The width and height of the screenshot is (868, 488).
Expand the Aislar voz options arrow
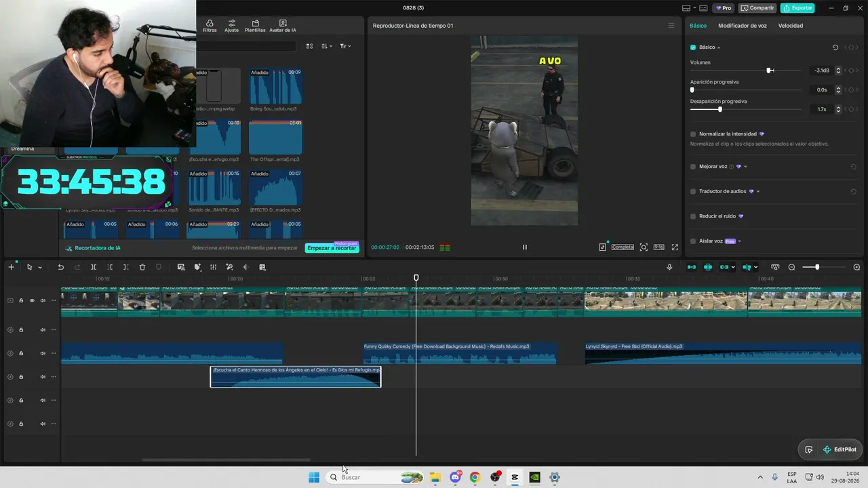[740, 241]
